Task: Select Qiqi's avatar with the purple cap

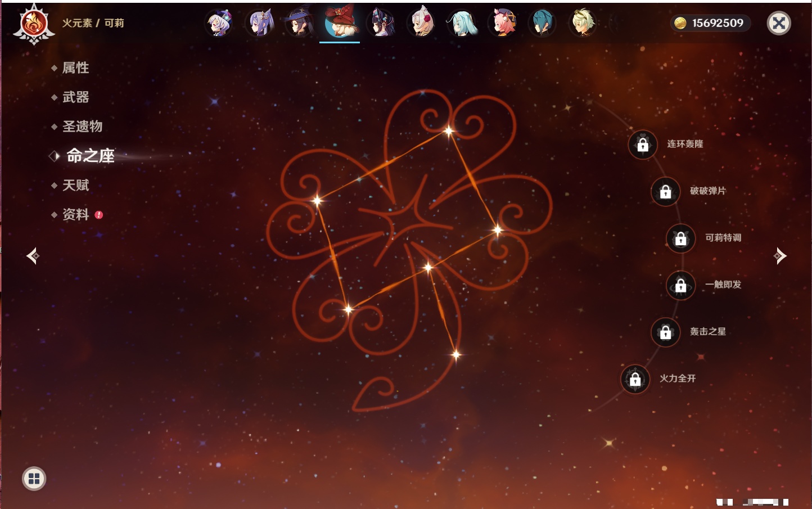Action: coord(219,24)
